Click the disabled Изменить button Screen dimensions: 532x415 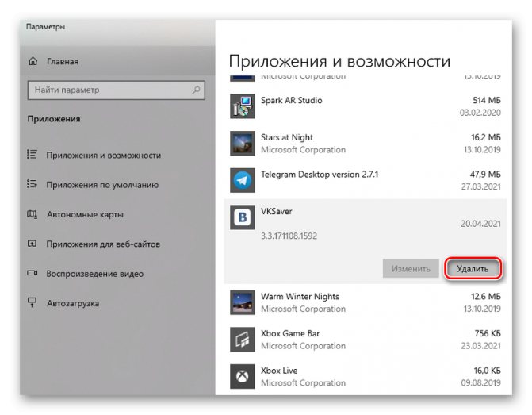pos(411,269)
